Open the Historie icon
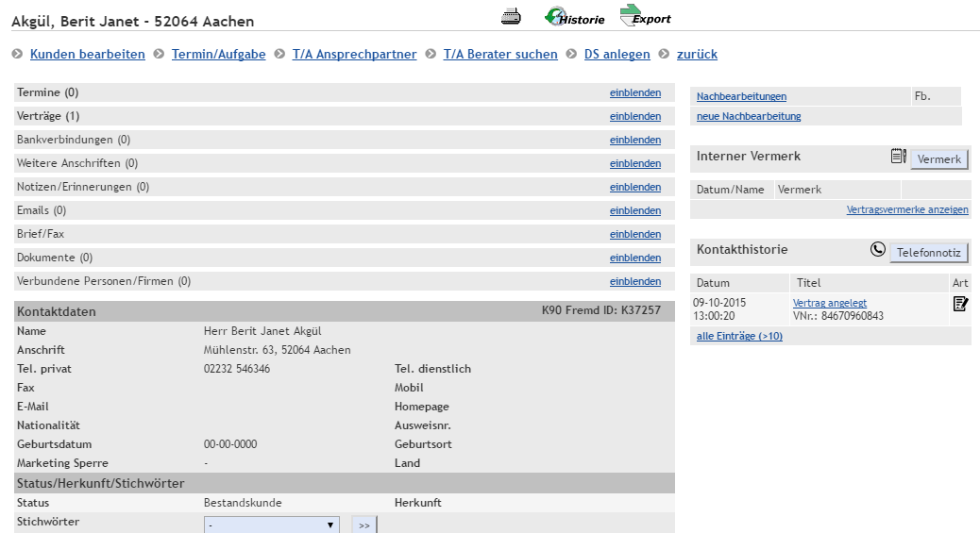980x533 pixels. (x=574, y=17)
